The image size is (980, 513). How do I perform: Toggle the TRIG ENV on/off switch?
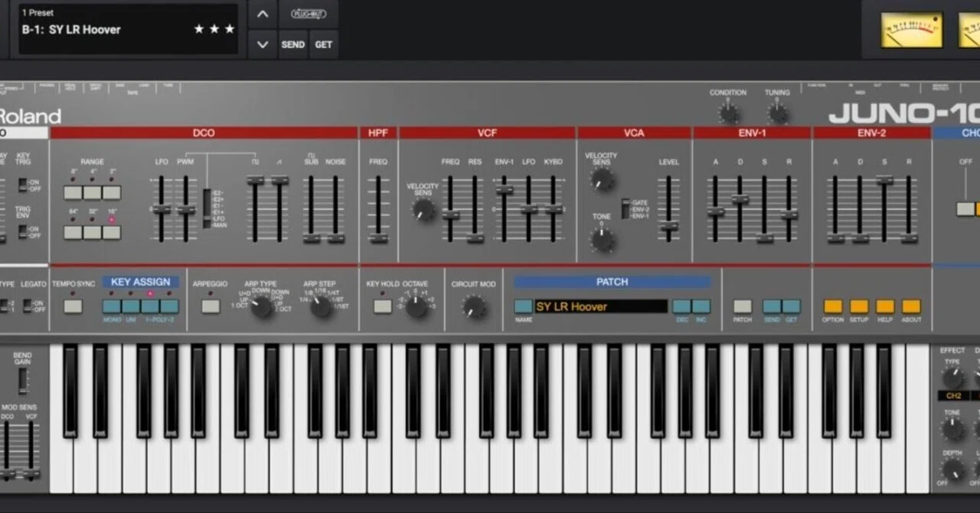23,231
